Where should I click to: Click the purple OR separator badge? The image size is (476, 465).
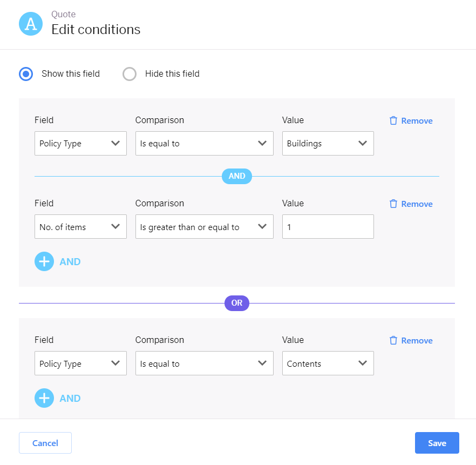tap(237, 303)
